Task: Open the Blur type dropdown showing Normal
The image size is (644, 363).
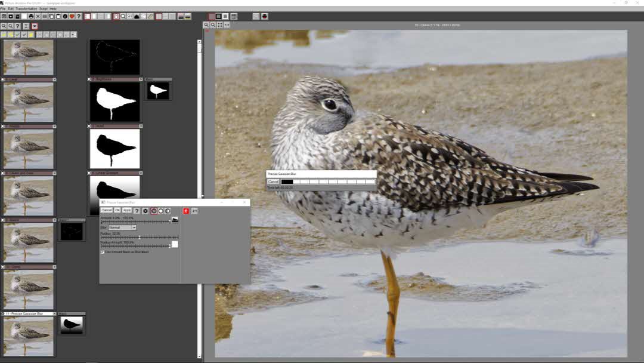Action: (122, 227)
